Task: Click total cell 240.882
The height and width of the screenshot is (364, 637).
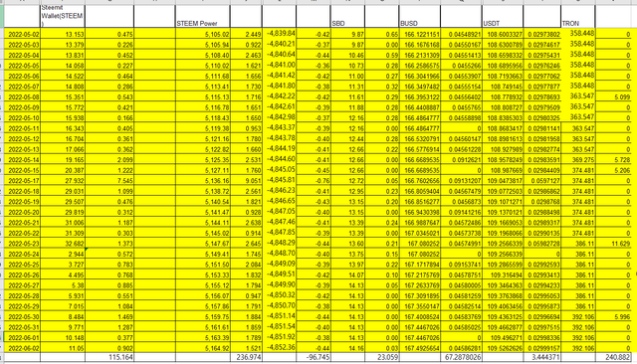Action: 614,357
